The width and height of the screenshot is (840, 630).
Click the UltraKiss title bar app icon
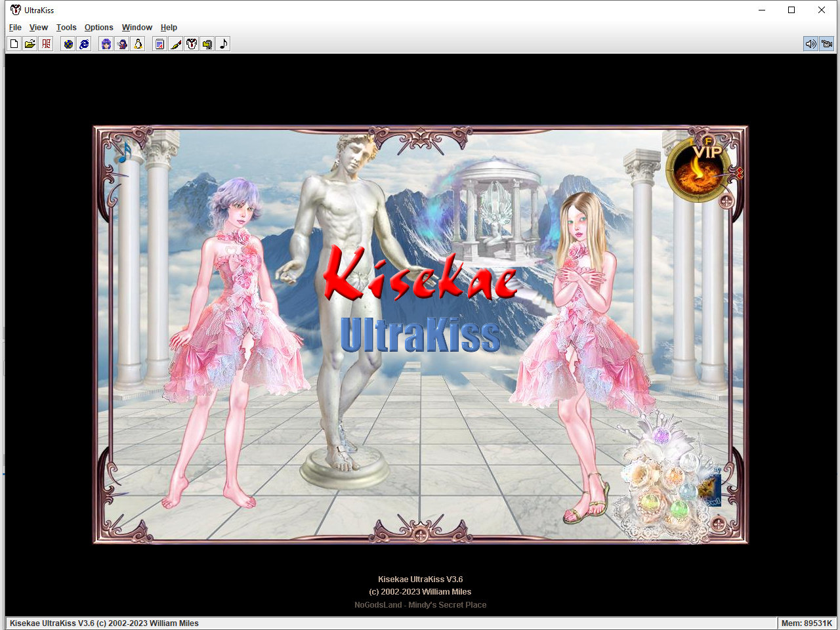(x=16, y=10)
